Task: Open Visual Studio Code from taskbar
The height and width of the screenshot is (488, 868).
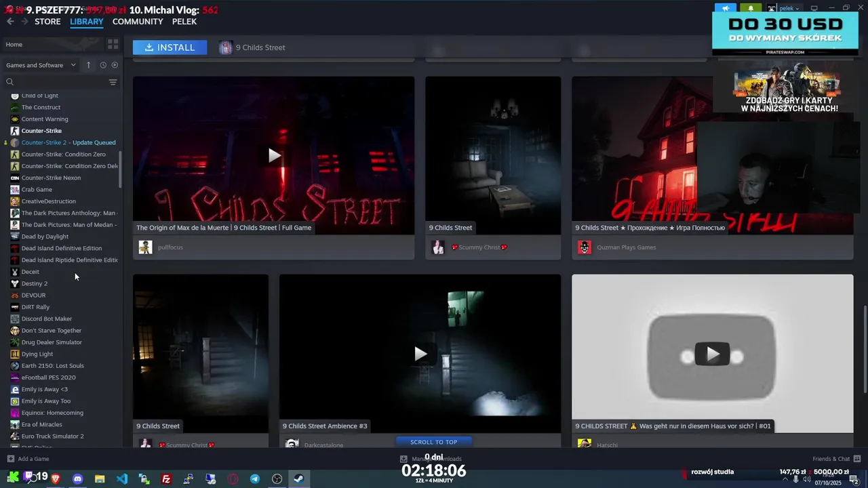Action: (122, 479)
